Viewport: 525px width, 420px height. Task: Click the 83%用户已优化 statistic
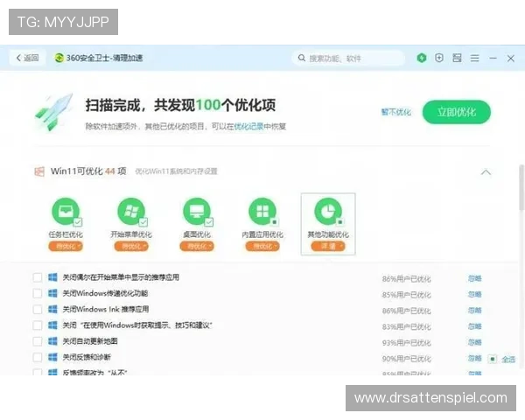pyautogui.click(x=407, y=327)
